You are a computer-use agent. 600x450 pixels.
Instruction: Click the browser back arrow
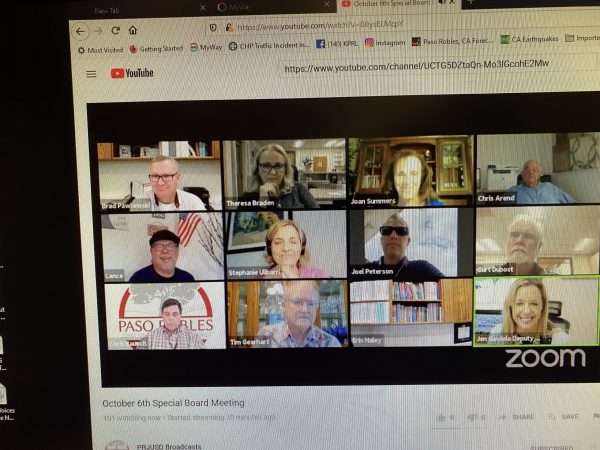[x=80, y=31]
